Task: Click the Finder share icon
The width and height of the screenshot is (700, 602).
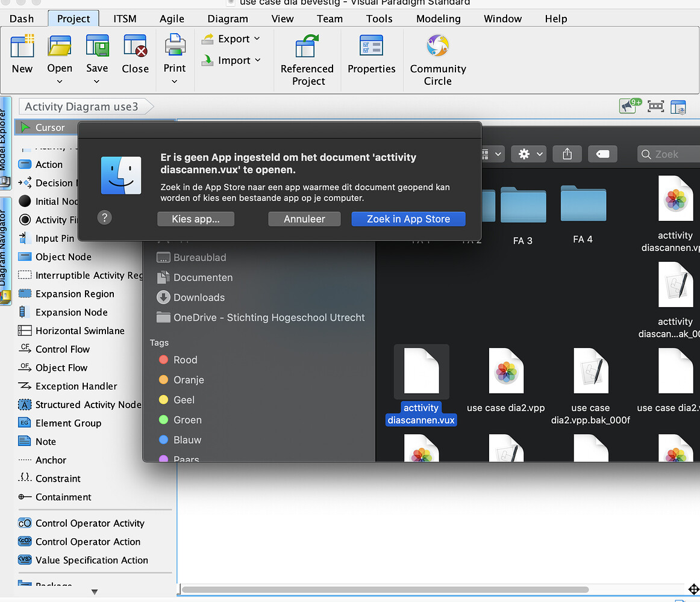Action: point(567,154)
